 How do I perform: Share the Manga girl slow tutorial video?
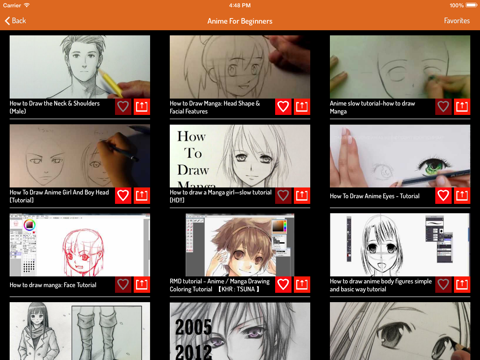(302, 196)
